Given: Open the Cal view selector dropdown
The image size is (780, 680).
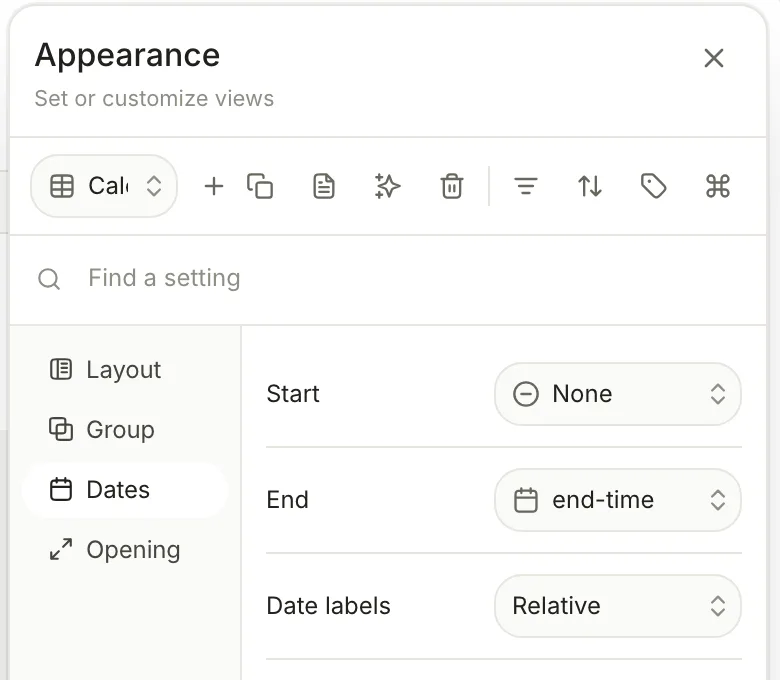Looking at the screenshot, I should (x=104, y=186).
